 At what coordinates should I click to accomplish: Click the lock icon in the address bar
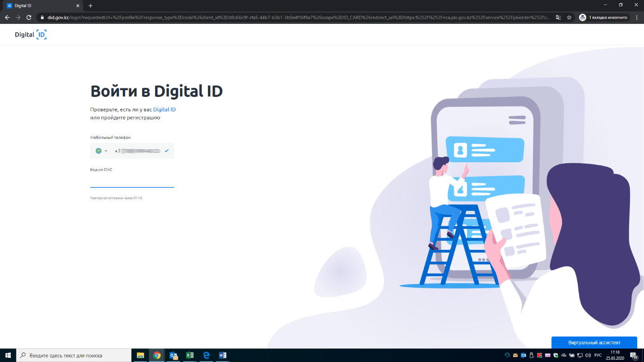(x=42, y=18)
